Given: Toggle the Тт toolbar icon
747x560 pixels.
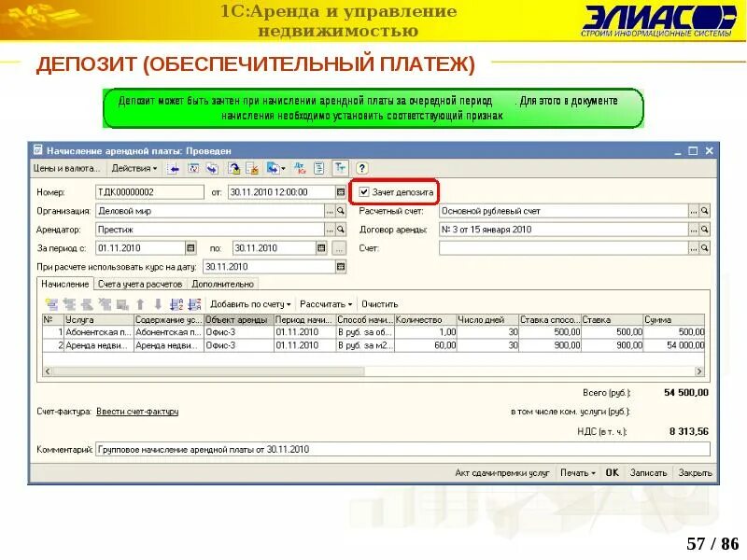Looking at the screenshot, I should point(340,168).
